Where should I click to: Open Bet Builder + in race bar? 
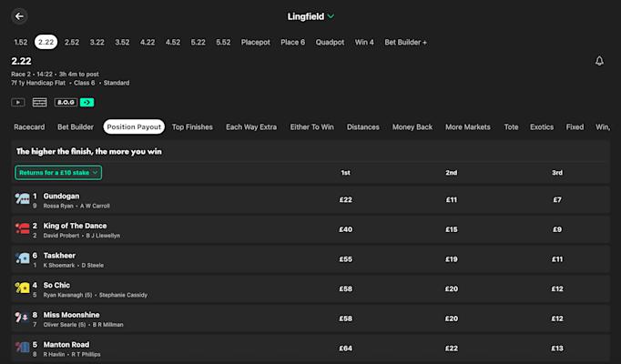(x=405, y=42)
